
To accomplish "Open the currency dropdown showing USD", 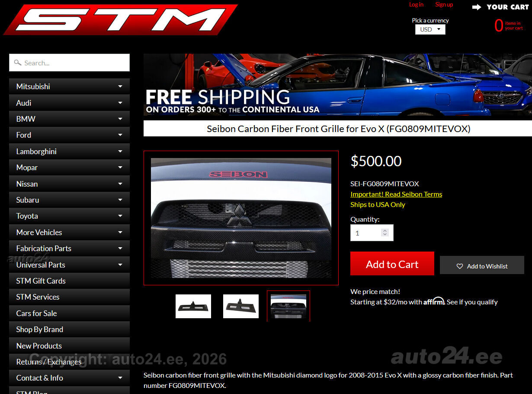I will (x=430, y=29).
